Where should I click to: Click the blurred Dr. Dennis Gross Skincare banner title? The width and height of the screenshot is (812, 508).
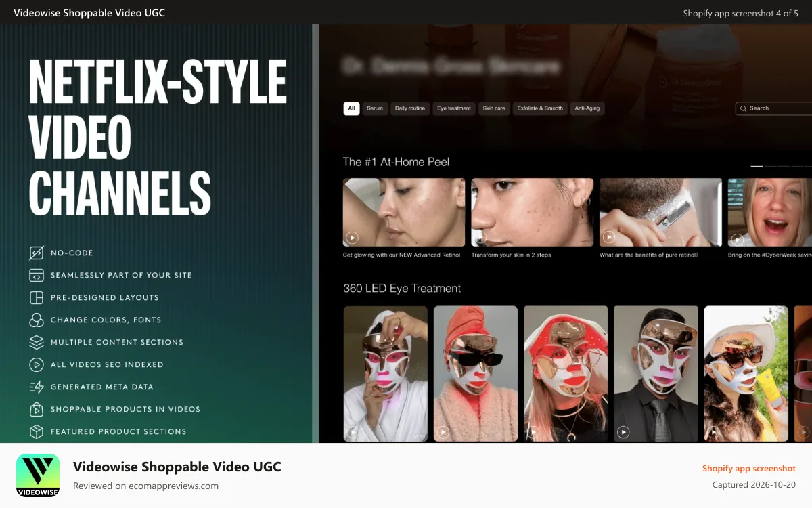click(x=451, y=66)
